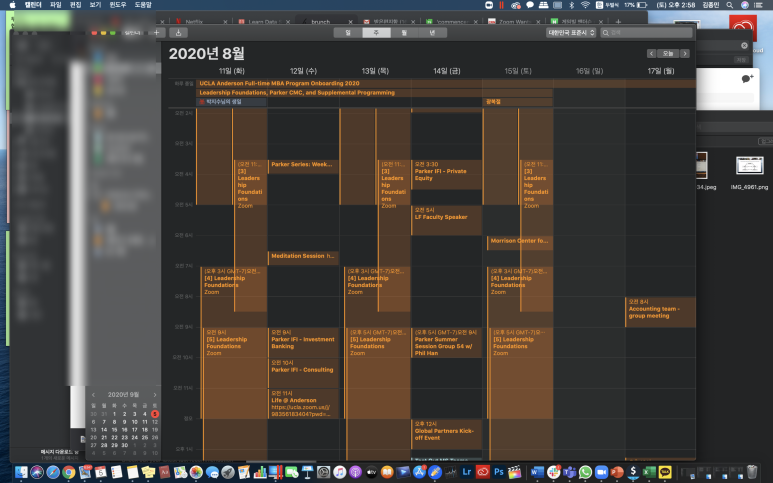Open the calendar share/inbox tray icon
Image resolution: width=773 pixels, height=483 pixels.
[178, 33]
